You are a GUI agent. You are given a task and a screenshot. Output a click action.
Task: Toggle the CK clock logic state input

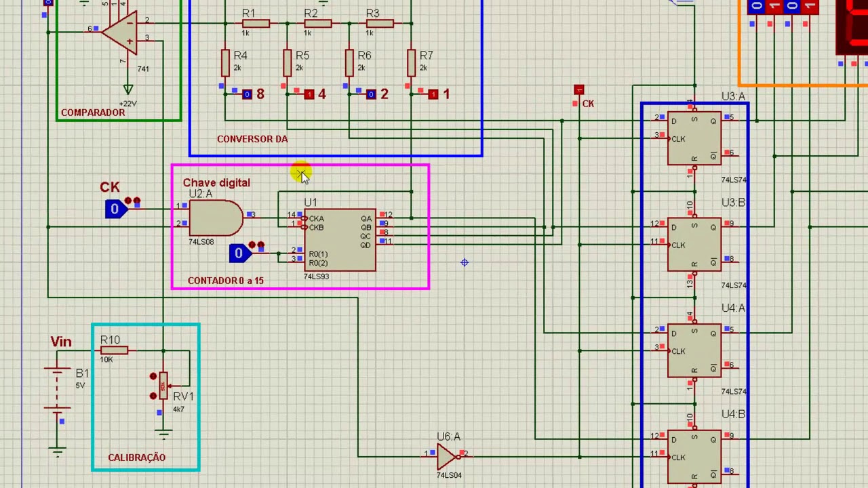(x=115, y=209)
